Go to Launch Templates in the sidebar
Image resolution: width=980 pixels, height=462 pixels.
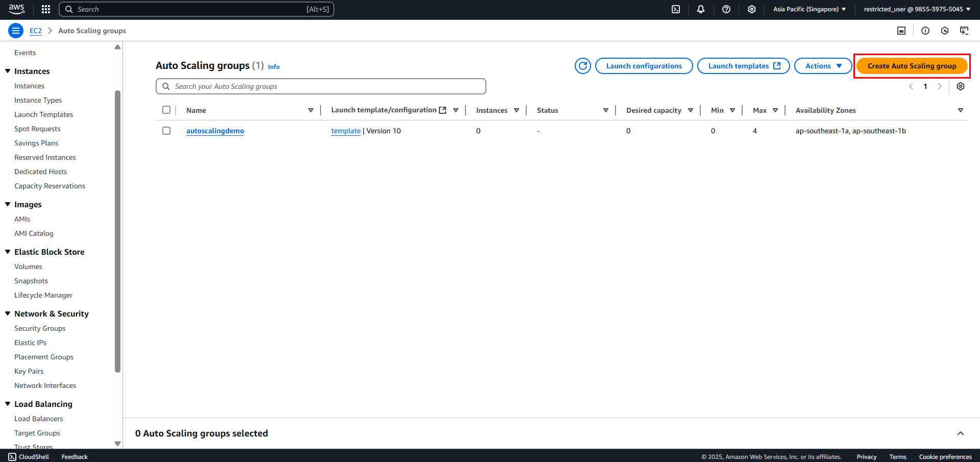tap(43, 114)
